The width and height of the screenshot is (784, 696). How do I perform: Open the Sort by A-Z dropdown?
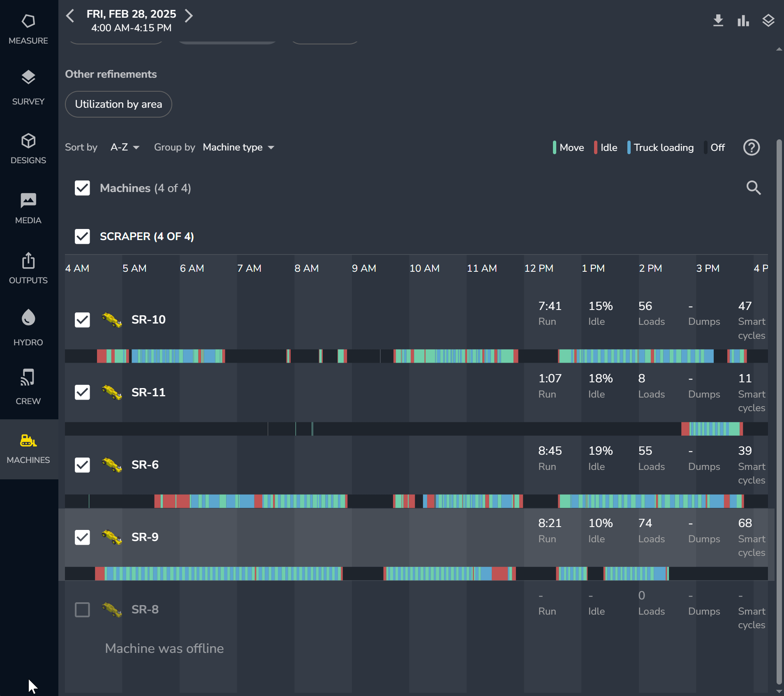(125, 147)
